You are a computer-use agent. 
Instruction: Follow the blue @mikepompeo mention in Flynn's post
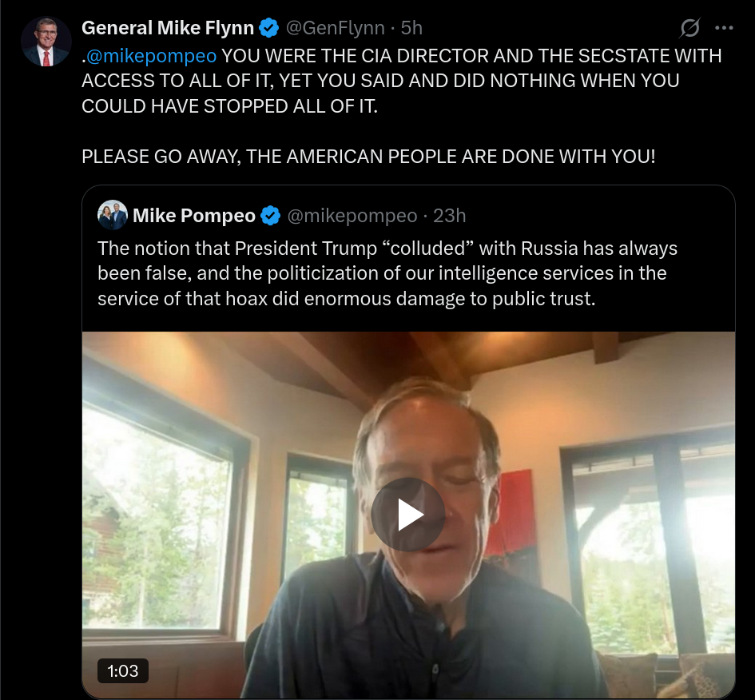(x=151, y=56)
